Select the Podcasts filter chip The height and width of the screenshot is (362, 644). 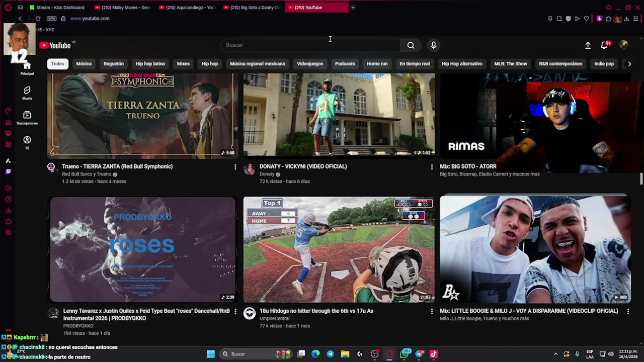coord(345,64)
